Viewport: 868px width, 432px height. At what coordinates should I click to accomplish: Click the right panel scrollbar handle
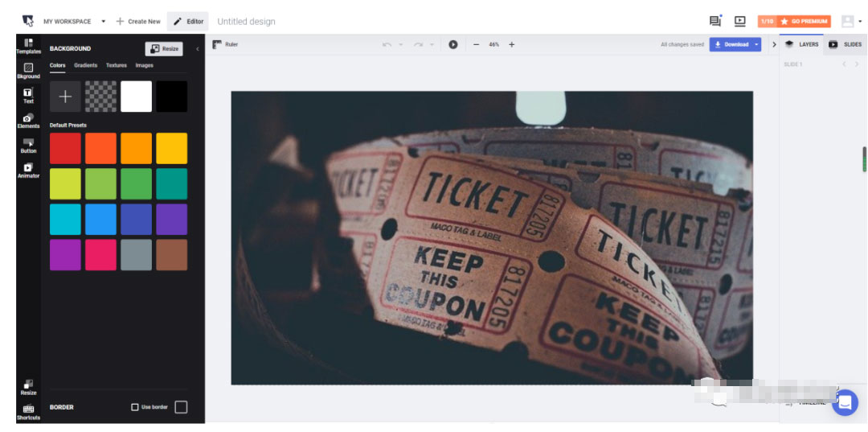[x=864, y=159]
